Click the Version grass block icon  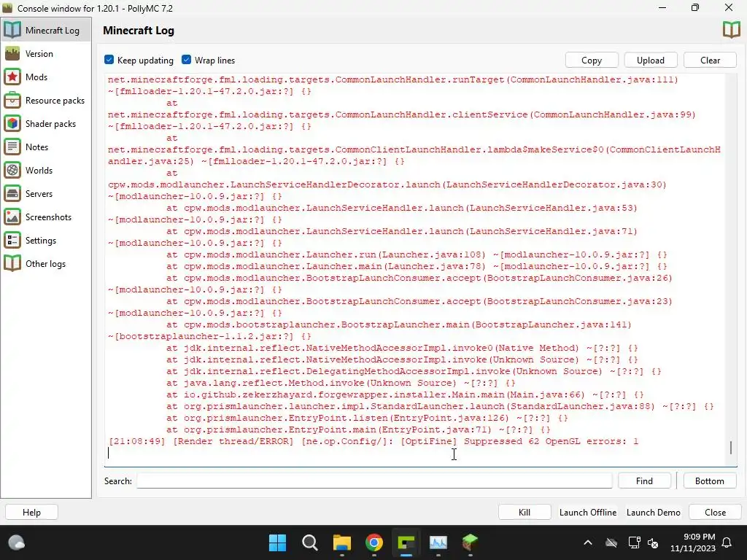[12, 53]
